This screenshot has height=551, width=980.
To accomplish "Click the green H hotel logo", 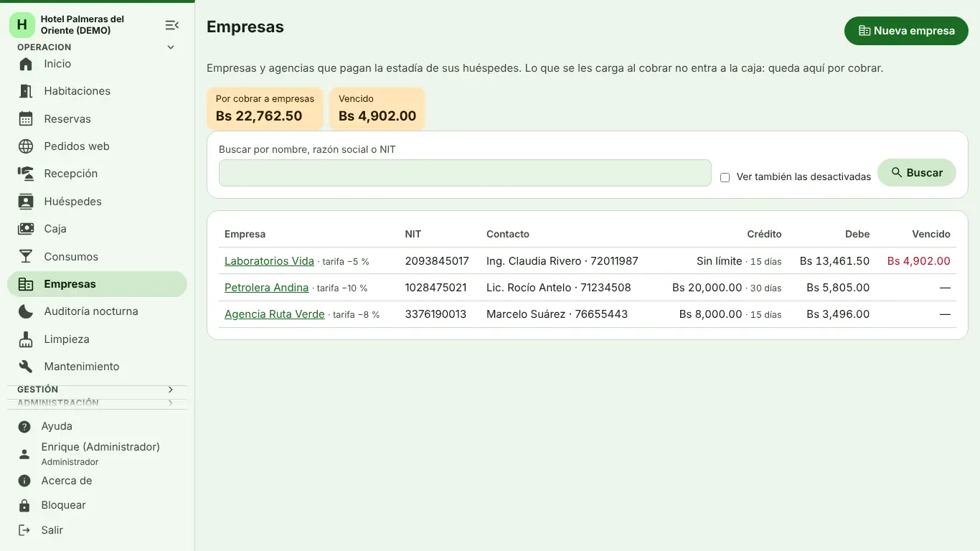I will [22, 25].
